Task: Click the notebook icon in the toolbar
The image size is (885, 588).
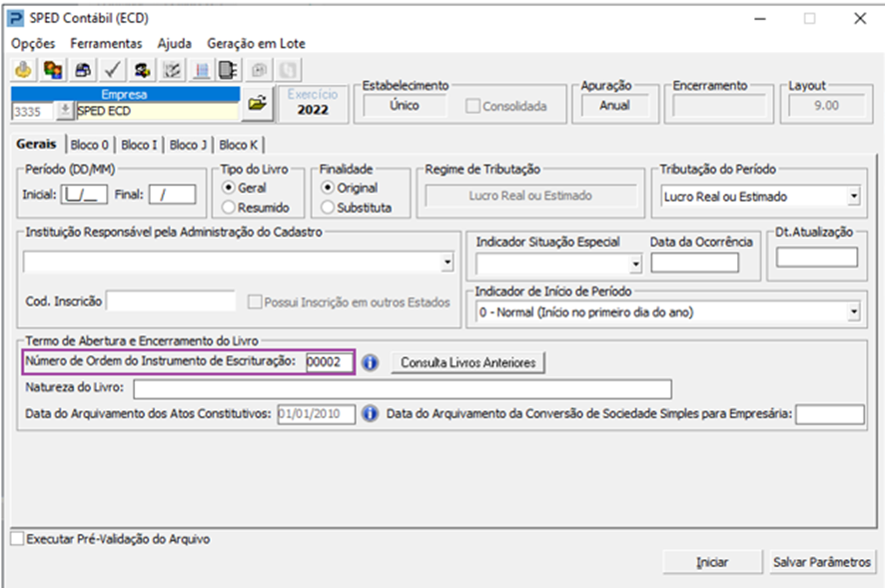Action: 228,70
